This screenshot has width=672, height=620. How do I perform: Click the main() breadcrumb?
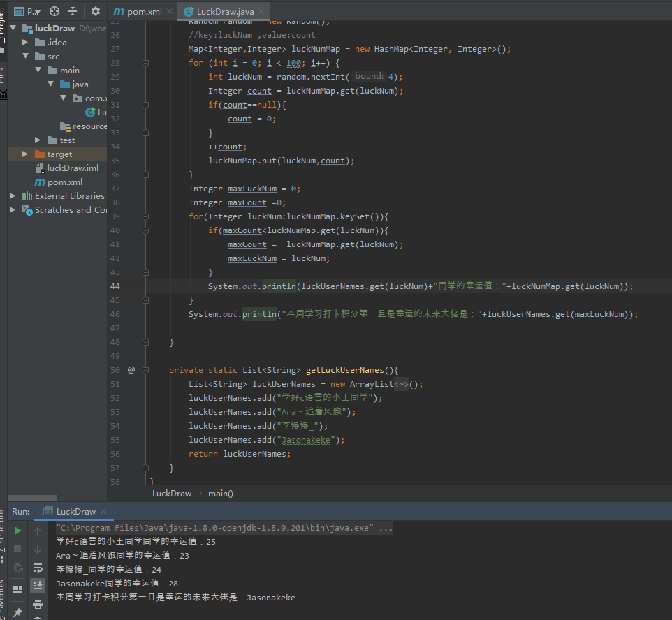tap(221, 494)
